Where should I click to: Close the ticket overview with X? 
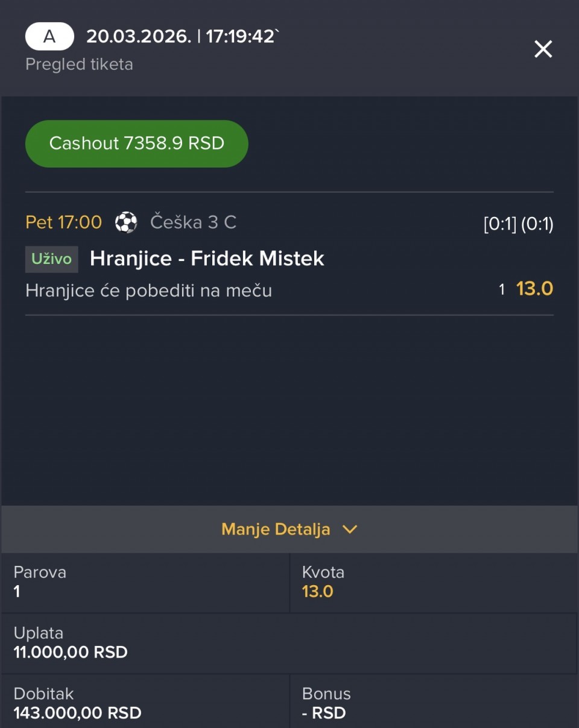[543, 49]
